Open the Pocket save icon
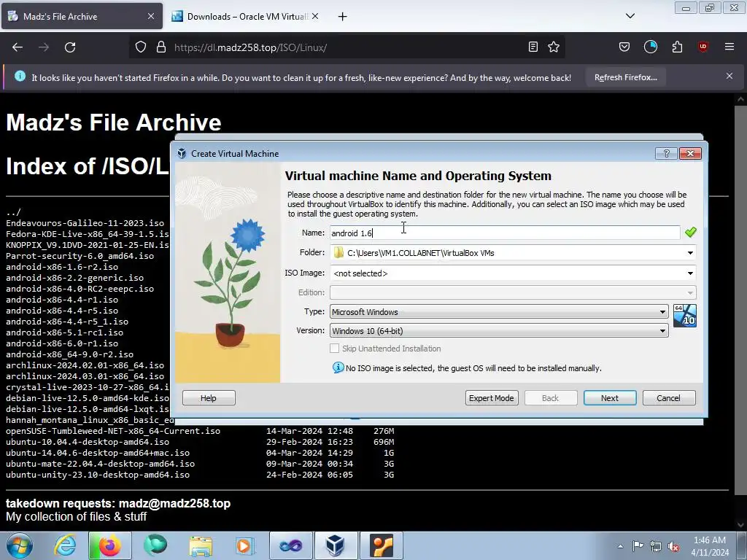Screen dimensions: 747x560 point(624,47)
